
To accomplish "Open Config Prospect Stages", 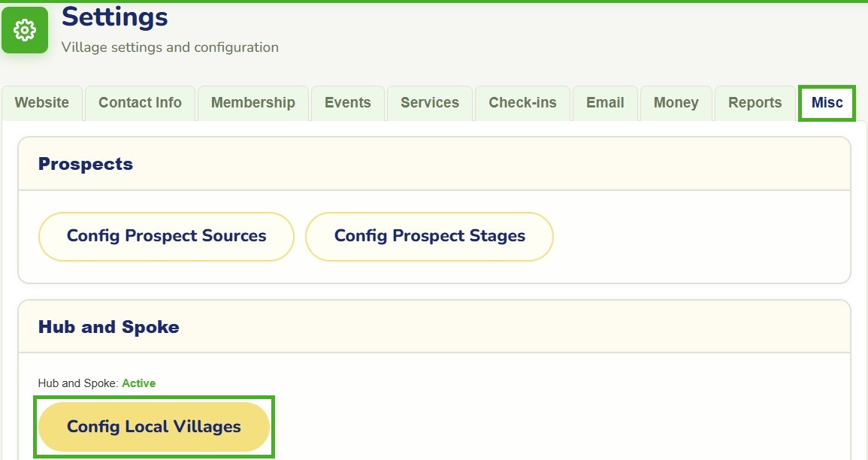I will (x=430, y=236).
